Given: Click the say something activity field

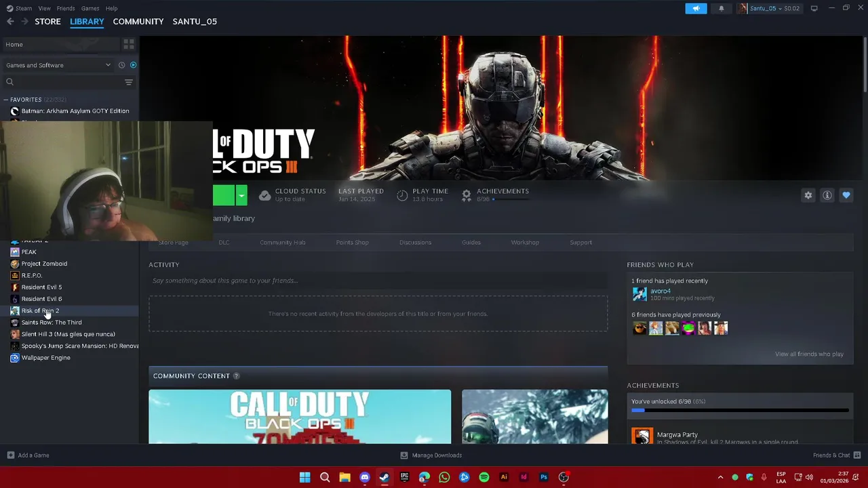Looking at the screenshot, I should point(378,281).
